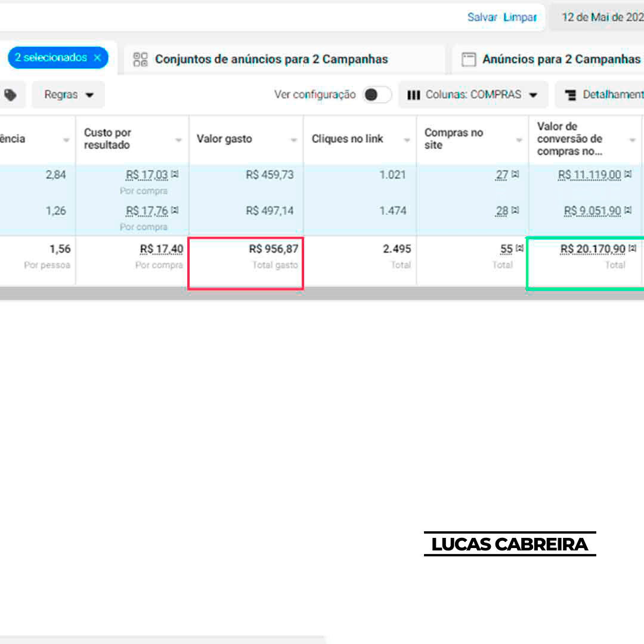Click the footnote icon next to R$ 20.170,90
The image size is (644, 644).
coord(632,249)
